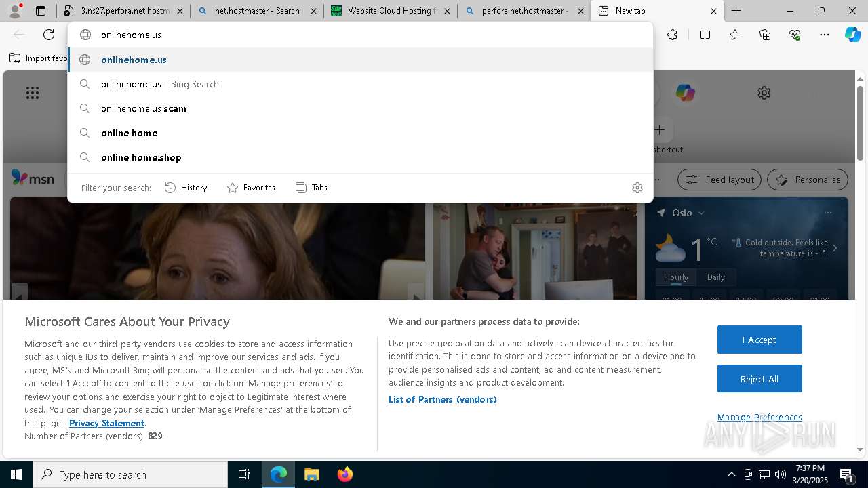Switch to the Website Cloud Hosting tab
Viewport: 868px width, 488px height.
(x=391, y=11)
